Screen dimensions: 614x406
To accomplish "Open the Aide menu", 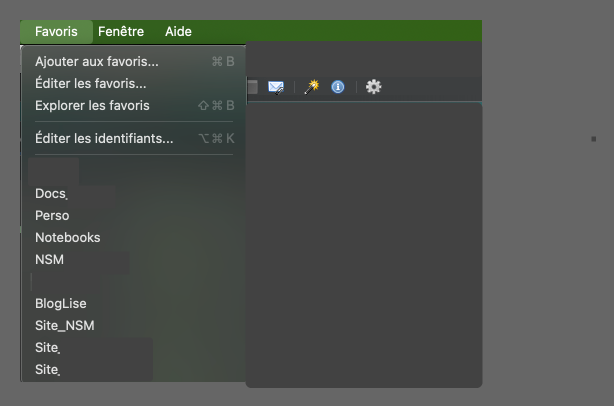I will pos(178,31).
